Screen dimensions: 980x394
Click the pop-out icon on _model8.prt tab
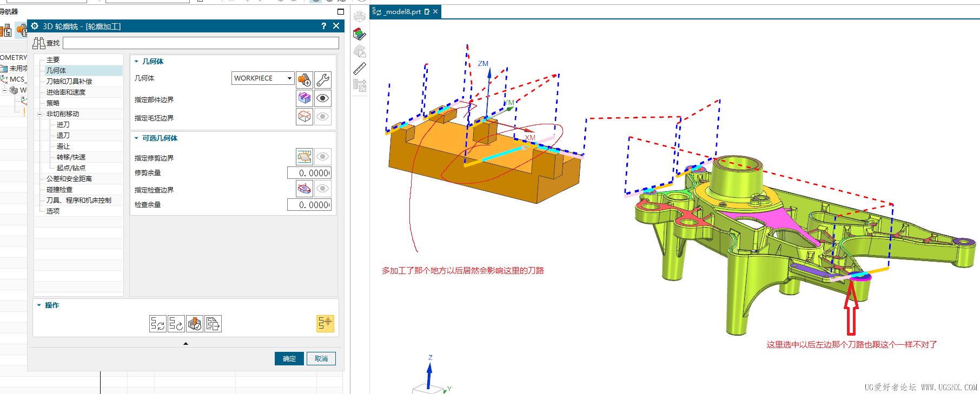pos(427,11)
